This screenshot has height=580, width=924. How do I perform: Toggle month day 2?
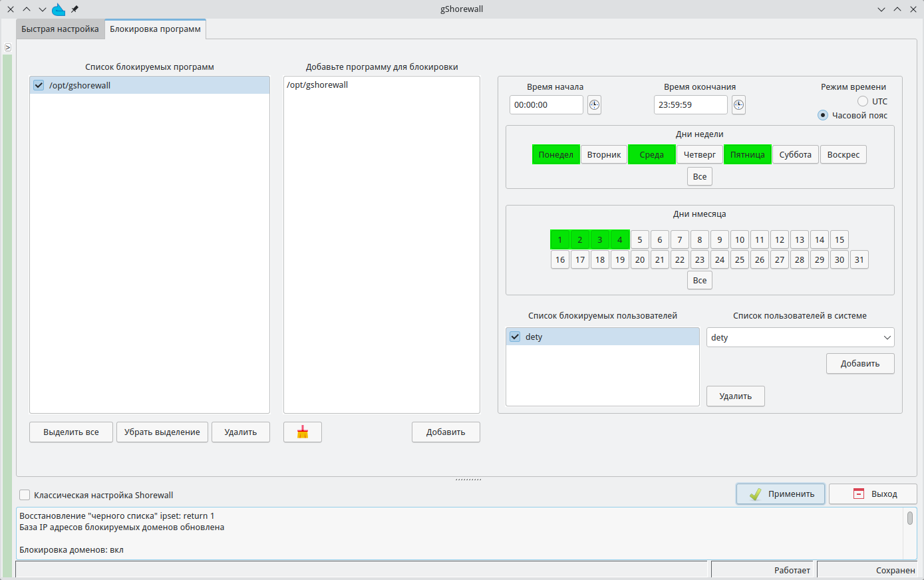click(x=580, y=240)
